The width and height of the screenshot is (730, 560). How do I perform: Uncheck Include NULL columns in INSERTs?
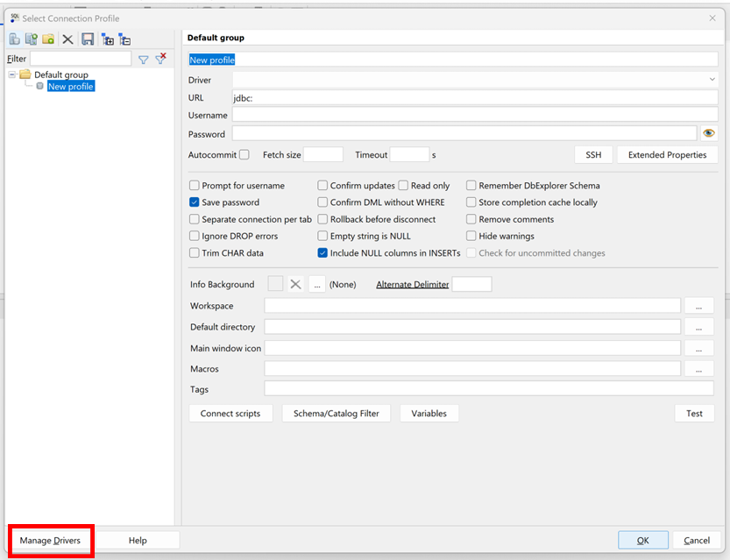click(322, 252)
